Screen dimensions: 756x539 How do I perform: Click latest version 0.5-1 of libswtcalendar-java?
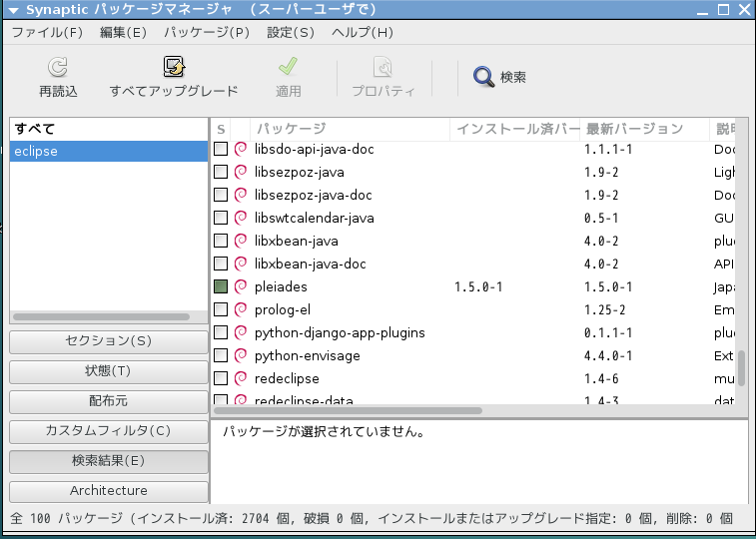click(601, 219)
